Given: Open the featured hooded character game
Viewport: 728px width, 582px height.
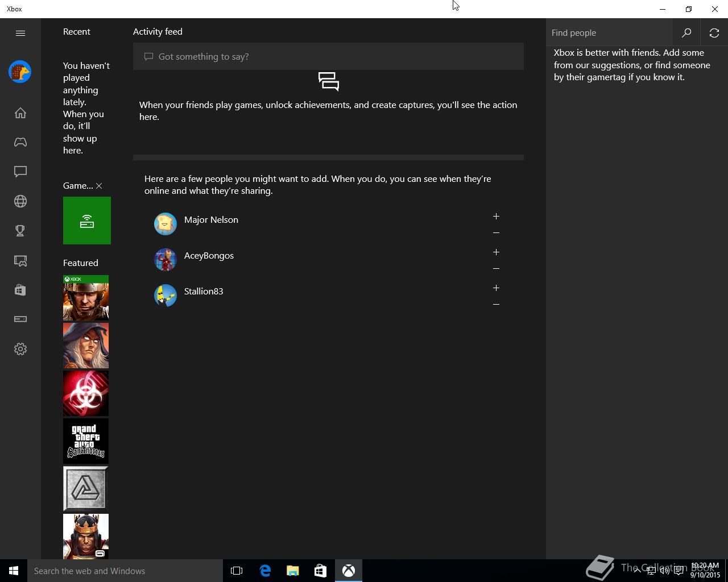Looking at the screenshot, I should pos(86,346).
